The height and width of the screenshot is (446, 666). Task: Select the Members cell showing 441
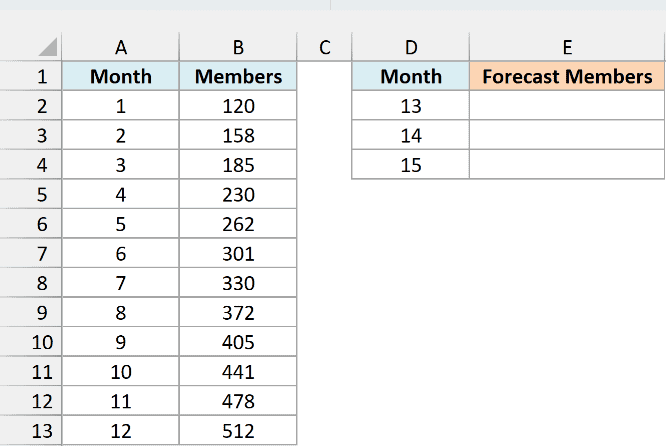tap(238, 371)
